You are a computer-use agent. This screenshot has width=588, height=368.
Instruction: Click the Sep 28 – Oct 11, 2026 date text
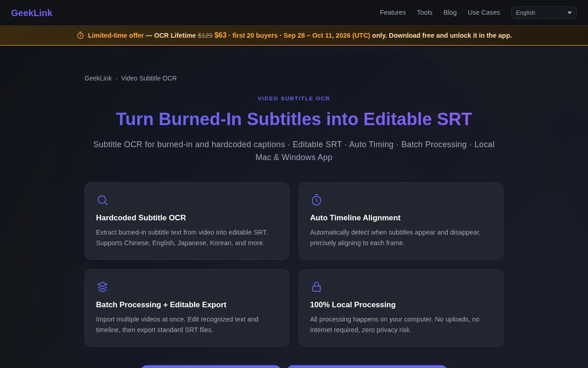[x=327, y=35]
